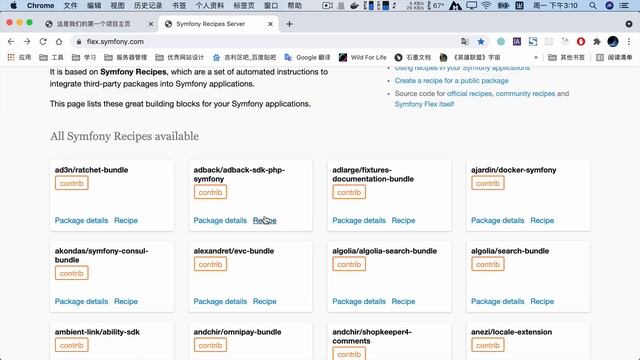Open the tab search dropdown button
The image size is (640, 360).
pyautogui.click(x=629, y=24)
